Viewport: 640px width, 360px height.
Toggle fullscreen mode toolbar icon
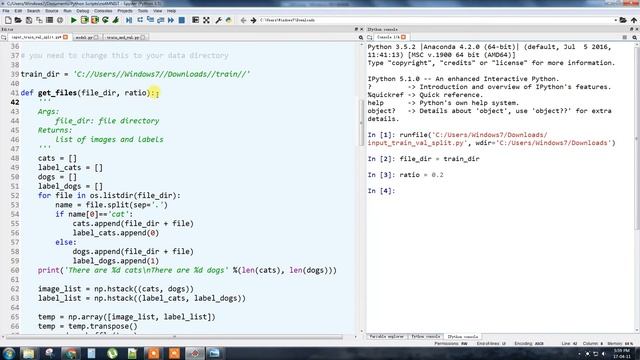pos(207,20)
